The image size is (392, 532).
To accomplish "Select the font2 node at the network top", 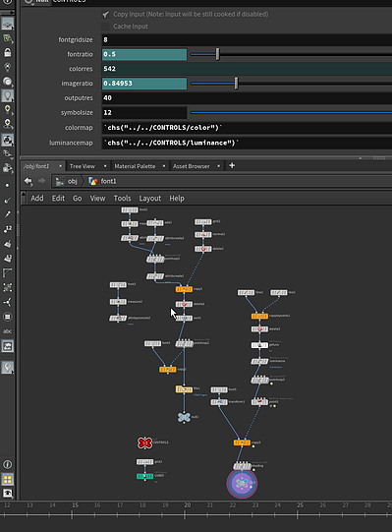I will [x=130, y=210].
